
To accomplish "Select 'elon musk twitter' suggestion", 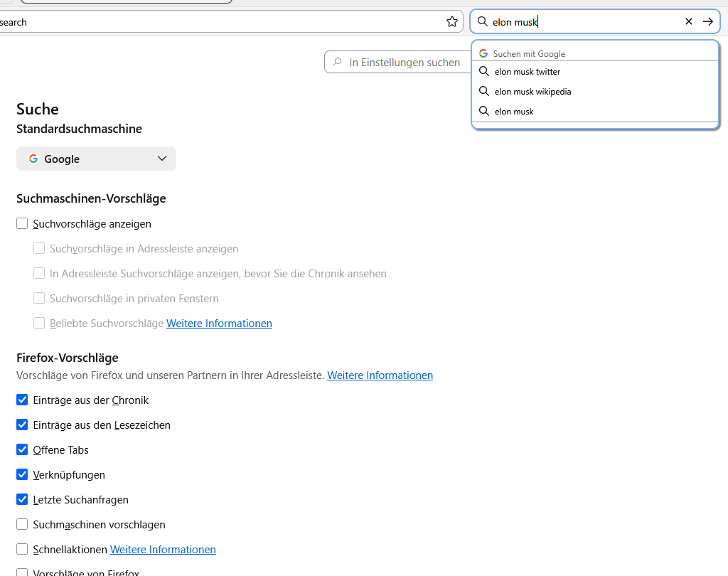I will 528,72.
